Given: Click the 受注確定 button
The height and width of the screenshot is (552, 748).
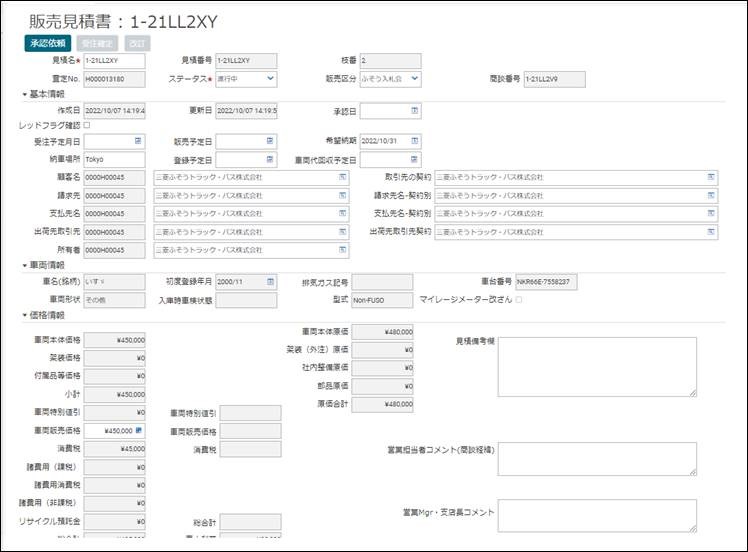Looking at the screenshot, I should point(97,43).
